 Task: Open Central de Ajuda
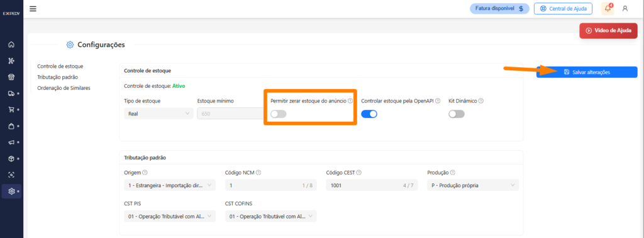click(563, 8)
